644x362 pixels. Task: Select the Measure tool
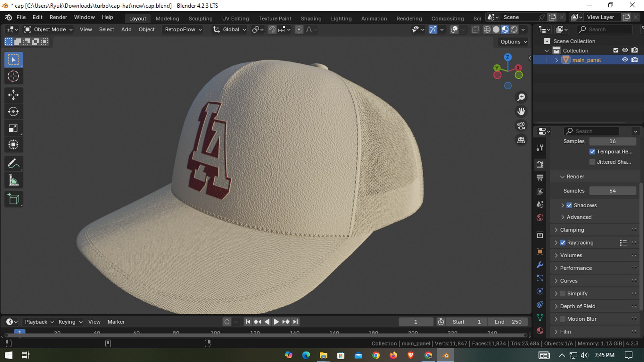(x=13, y=180)
